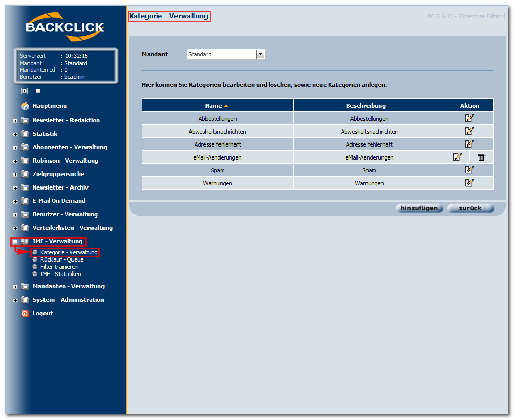Collapse all menus with the minus box icon
The image size is (514, 420).
point(38,91)
